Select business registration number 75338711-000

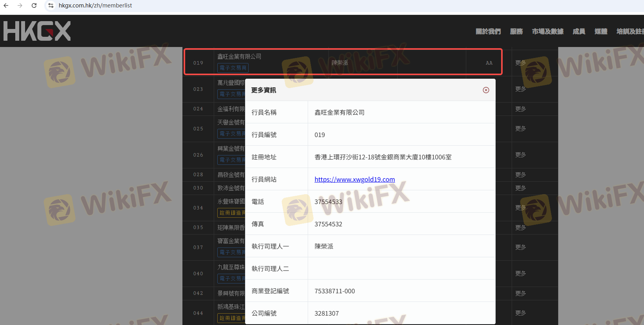pyautogui.click(x=335, y=291)
